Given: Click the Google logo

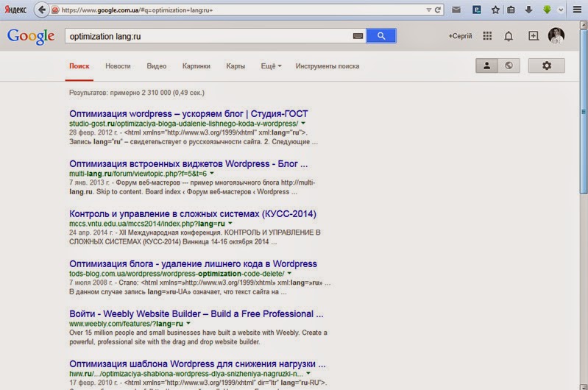Looking at the screenshot, I should tap(31, 37).
